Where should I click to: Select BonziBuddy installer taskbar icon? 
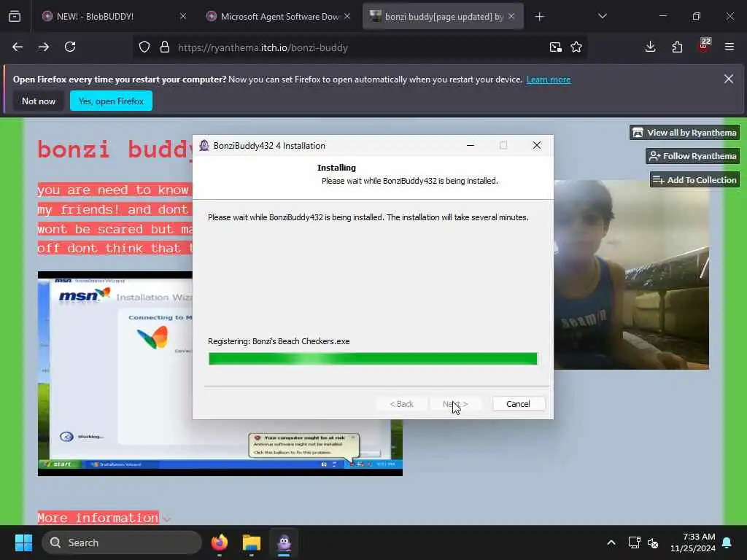click(284, 542)
